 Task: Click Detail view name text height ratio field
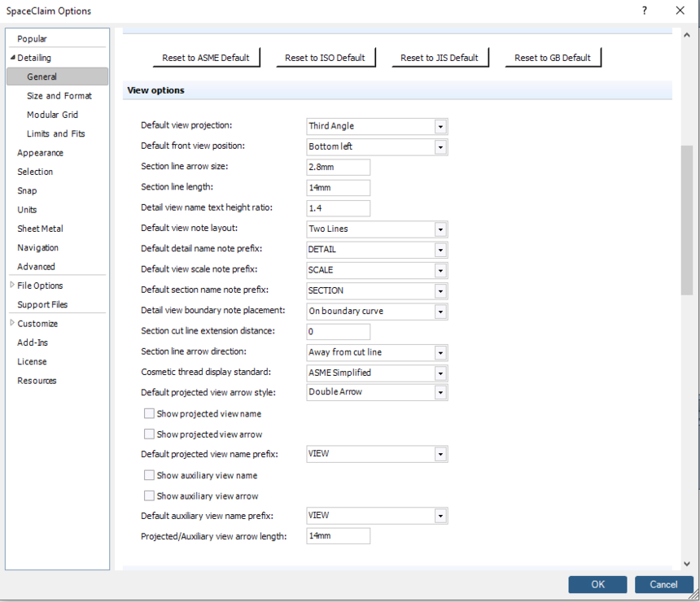point(338,208)
